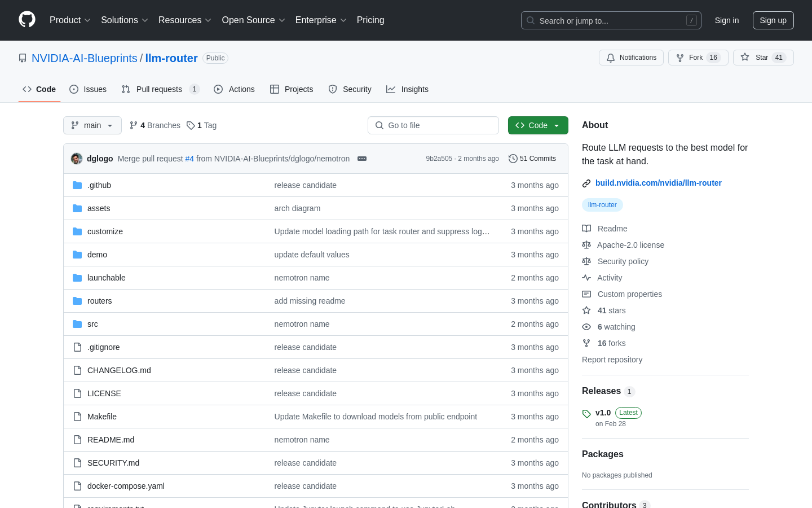812x508 pixels.
Task: Switch to the Issues tab
Action: tap(88, 89)
